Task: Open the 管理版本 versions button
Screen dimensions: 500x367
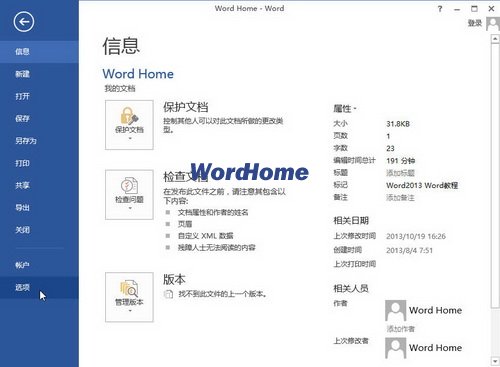Action: pos(129,297)
